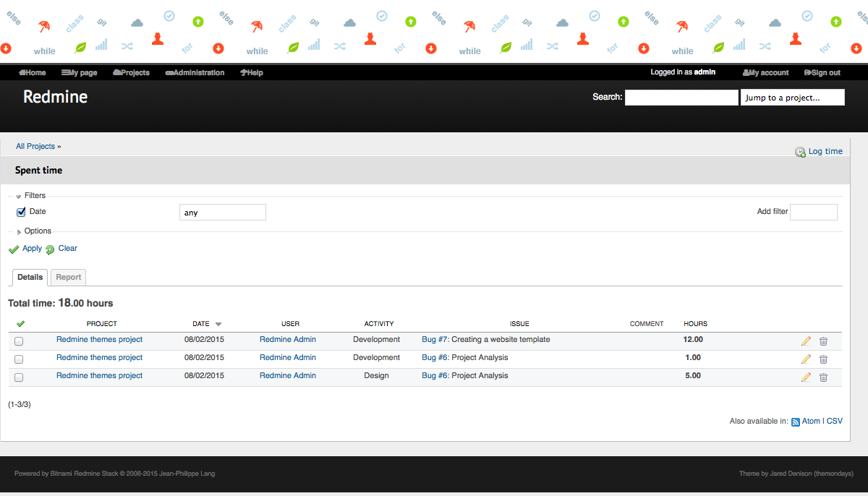
Task: Open the Add filter dropdown
Action: (814, 213)
